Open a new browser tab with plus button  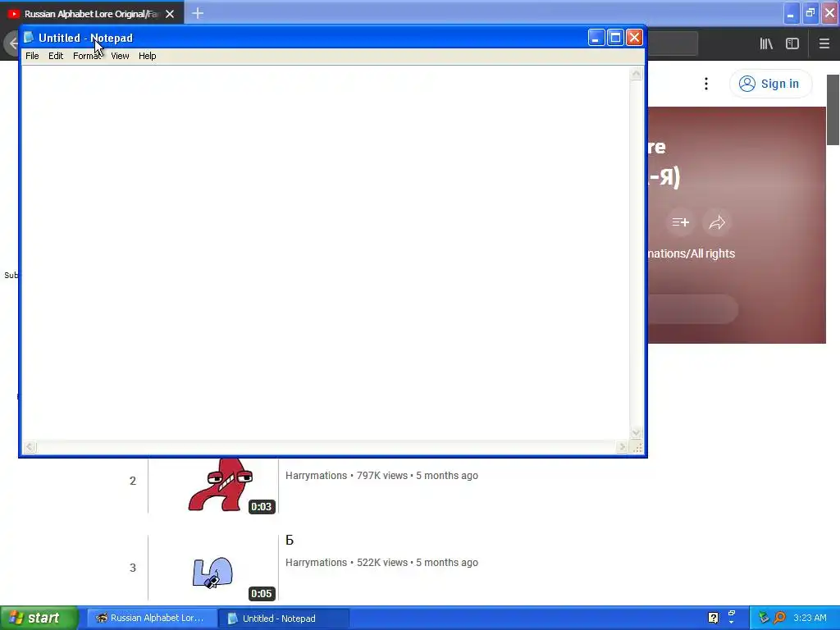[x=198, y=13]
